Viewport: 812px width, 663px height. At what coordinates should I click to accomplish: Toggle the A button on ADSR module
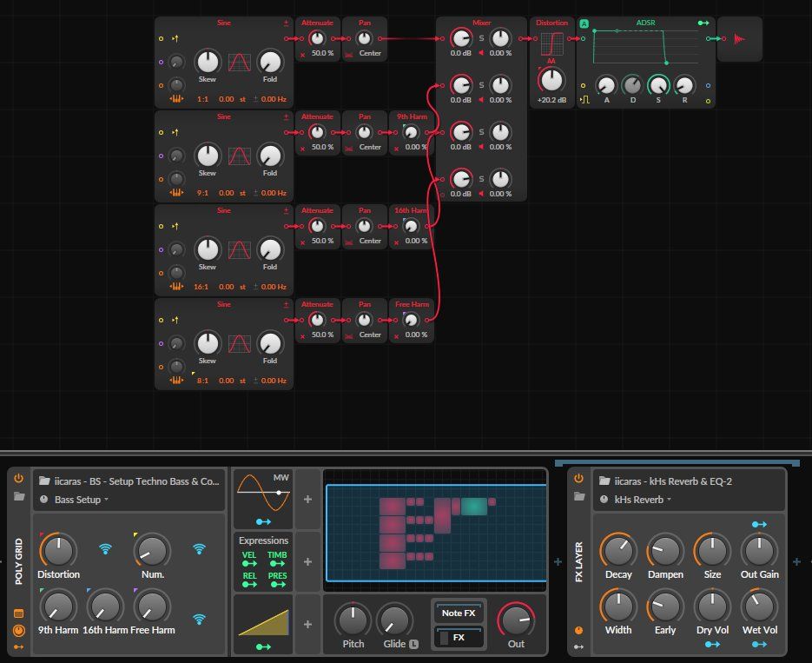584,23
